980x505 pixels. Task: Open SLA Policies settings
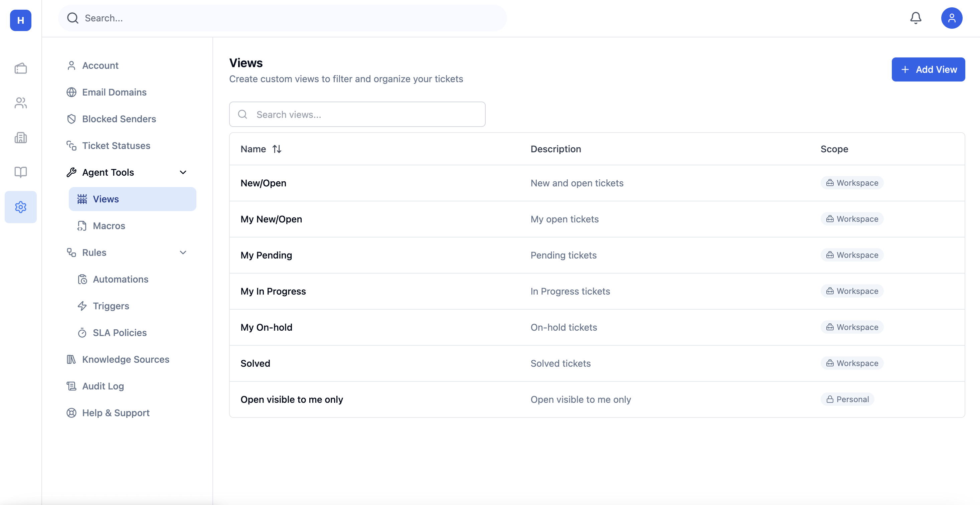tap(120, 332)
